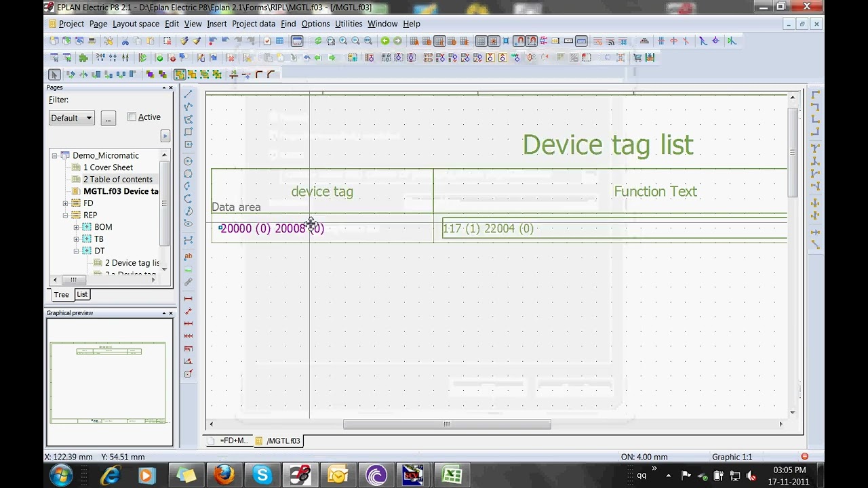
Task: Click the small right-arrow button below filter
Action: pyautogui.click(x=165, y=136)
